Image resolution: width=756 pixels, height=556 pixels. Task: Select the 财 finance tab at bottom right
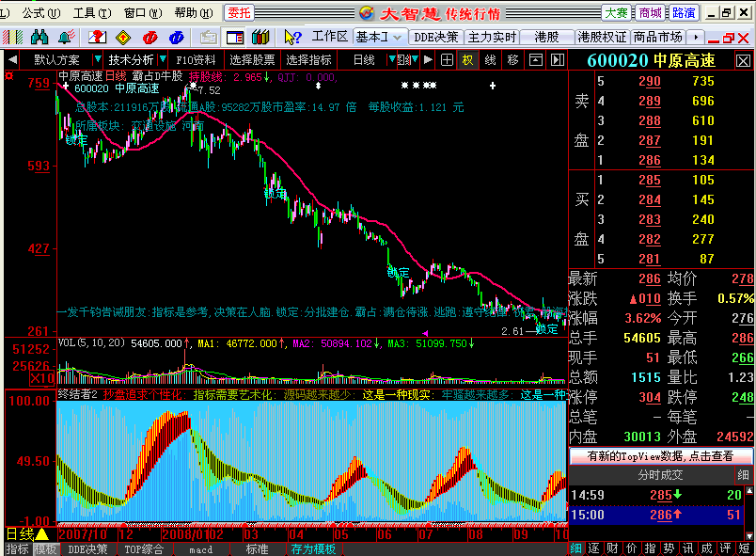tap(613, 548)
